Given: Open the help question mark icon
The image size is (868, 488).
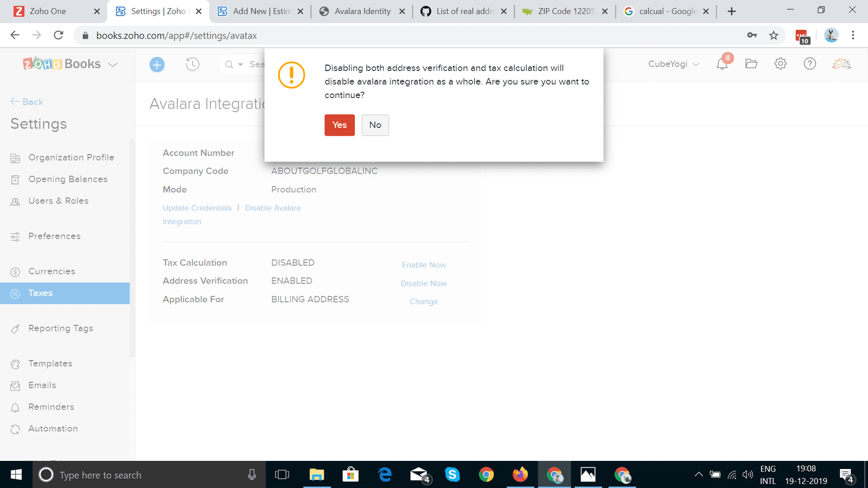Looking at the screenshot, I should 809,64.
